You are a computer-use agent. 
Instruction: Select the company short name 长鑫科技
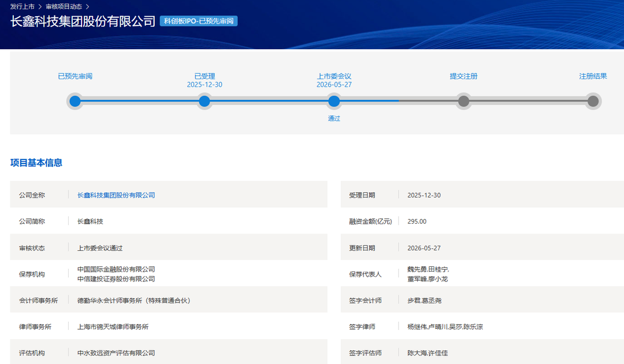point(90,221)
